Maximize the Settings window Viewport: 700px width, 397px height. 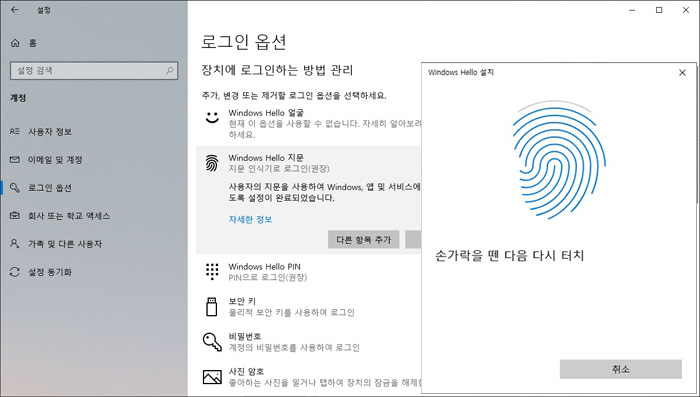tap(659, 10)
